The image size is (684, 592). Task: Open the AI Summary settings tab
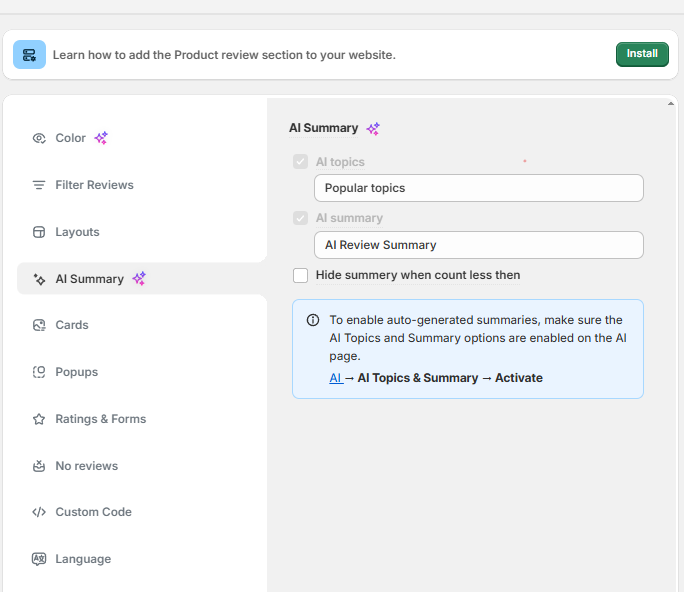point(90,279)
